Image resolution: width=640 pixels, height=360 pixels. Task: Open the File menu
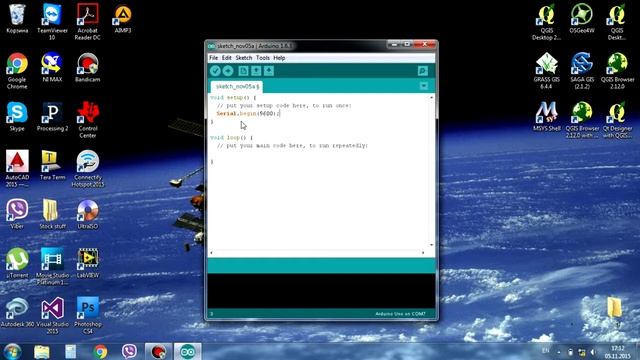click(213, 58)
